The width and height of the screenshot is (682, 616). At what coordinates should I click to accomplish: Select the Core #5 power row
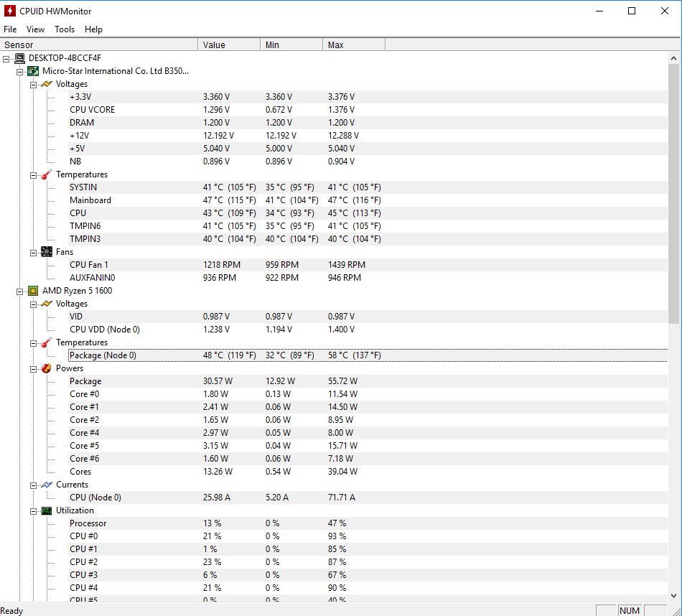pos(368,445)
